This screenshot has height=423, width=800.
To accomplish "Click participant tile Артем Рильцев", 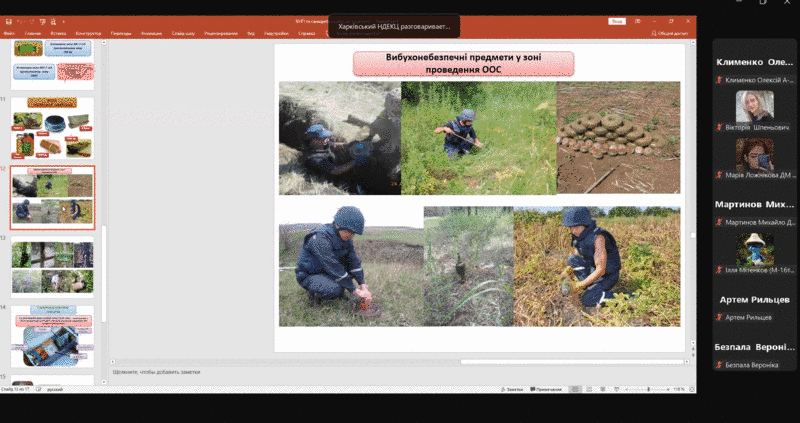I will (x=755, y=300).
